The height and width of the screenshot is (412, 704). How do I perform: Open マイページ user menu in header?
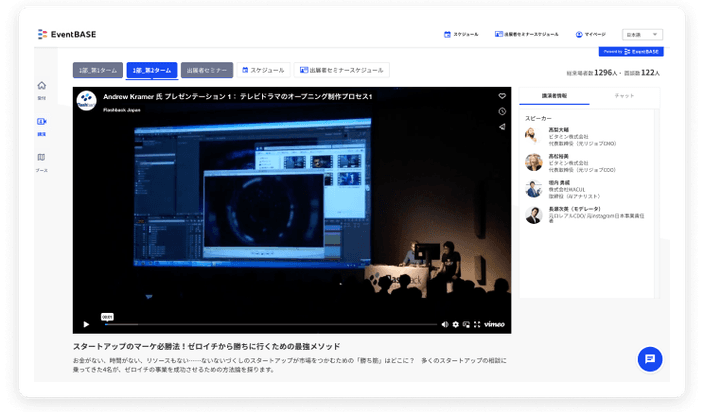(x=590, y=34)
